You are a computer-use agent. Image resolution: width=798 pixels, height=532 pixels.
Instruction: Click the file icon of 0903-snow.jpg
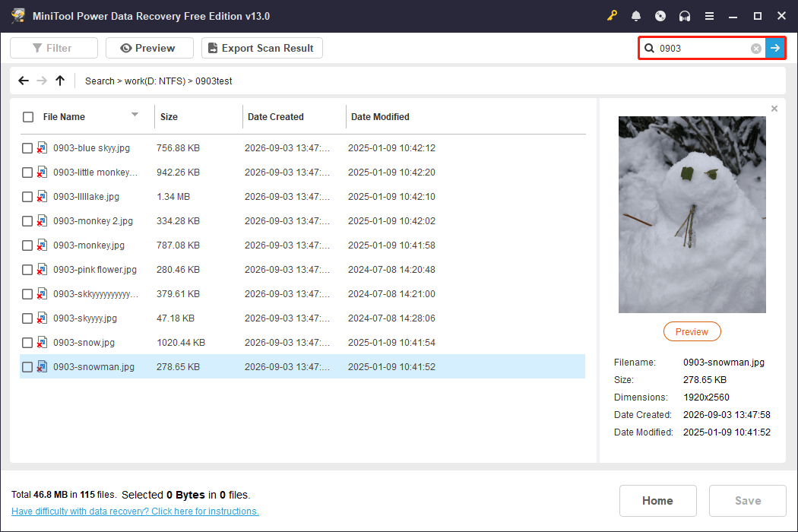[42, 343]
